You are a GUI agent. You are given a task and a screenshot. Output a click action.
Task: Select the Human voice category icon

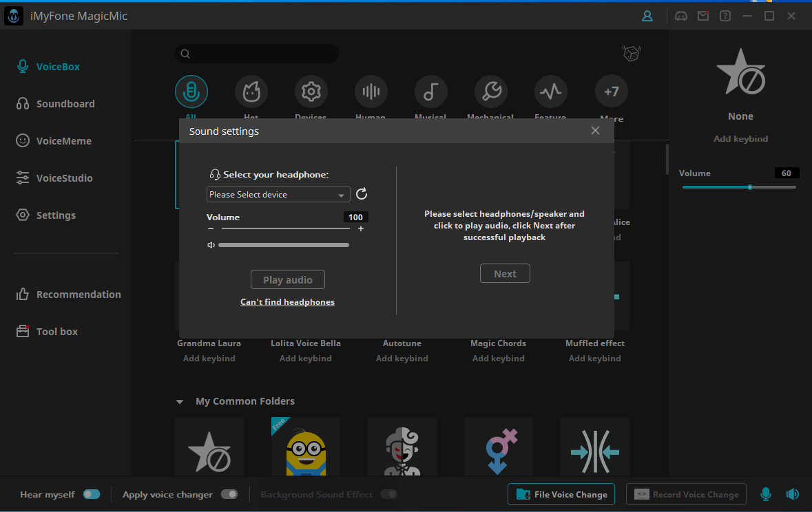pos(371,92)
